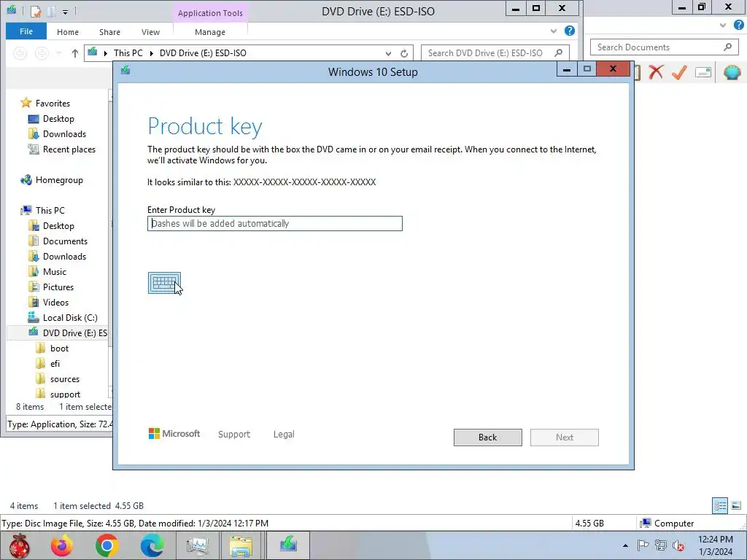Screen dimensions: 747x560
Task: Click DVD Drive (E:) ESD-ISO breadcrumb
Action: [203, 52]
